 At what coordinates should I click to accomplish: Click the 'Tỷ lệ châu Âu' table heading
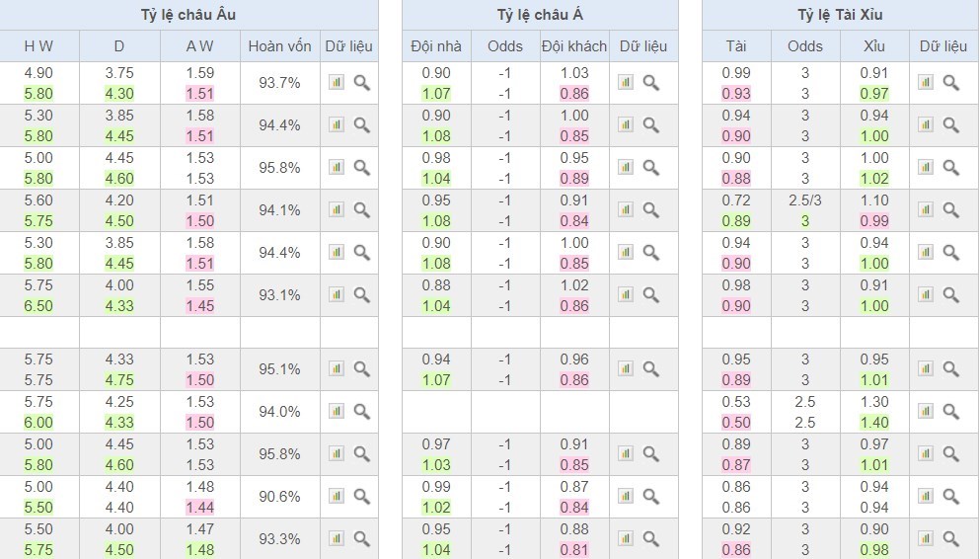[188, 15]
